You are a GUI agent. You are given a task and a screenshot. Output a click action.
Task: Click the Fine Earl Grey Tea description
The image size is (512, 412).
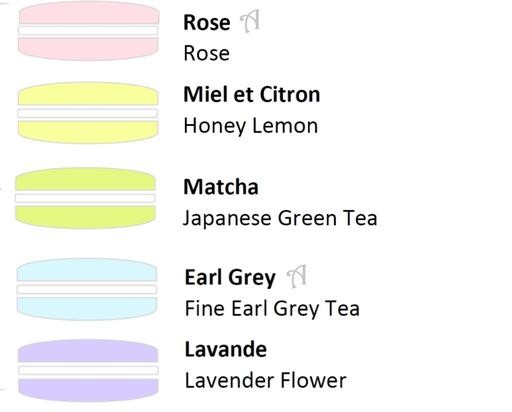click(272, 309)
